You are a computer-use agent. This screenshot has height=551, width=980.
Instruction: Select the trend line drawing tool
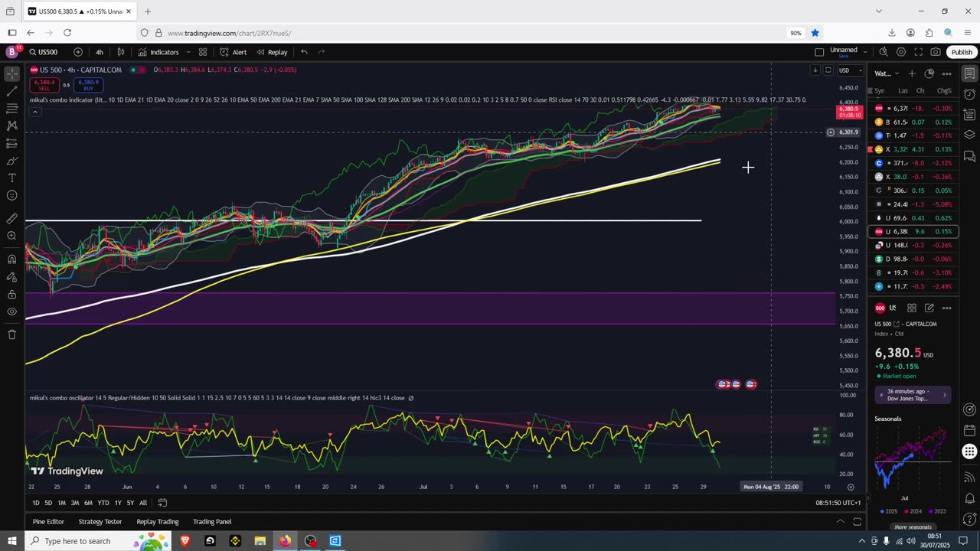coord(11,91)
